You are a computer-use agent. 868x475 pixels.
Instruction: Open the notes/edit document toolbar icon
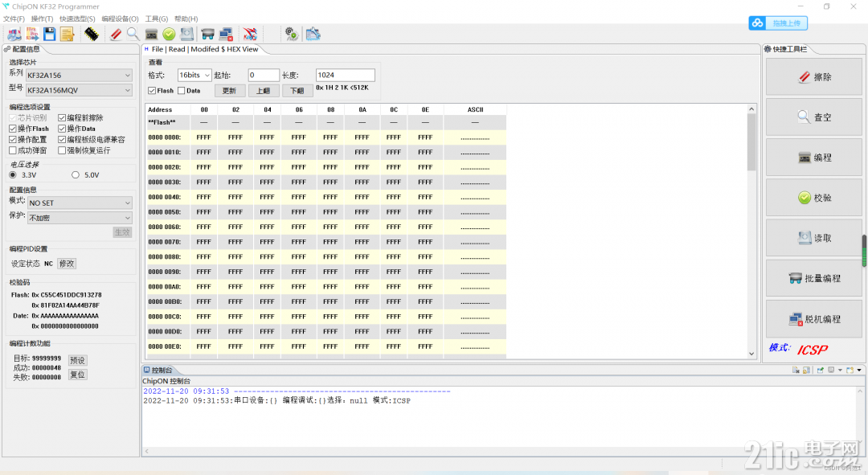68,35
